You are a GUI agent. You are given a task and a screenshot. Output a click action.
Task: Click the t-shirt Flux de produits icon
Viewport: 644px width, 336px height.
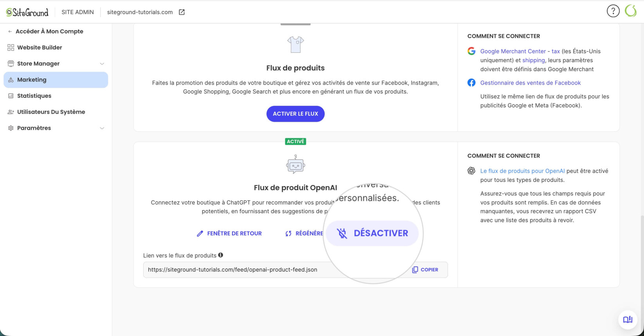coord(295,44)
